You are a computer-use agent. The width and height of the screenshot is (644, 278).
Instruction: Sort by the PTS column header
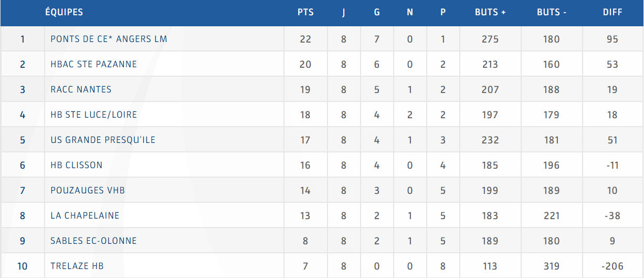305,12
